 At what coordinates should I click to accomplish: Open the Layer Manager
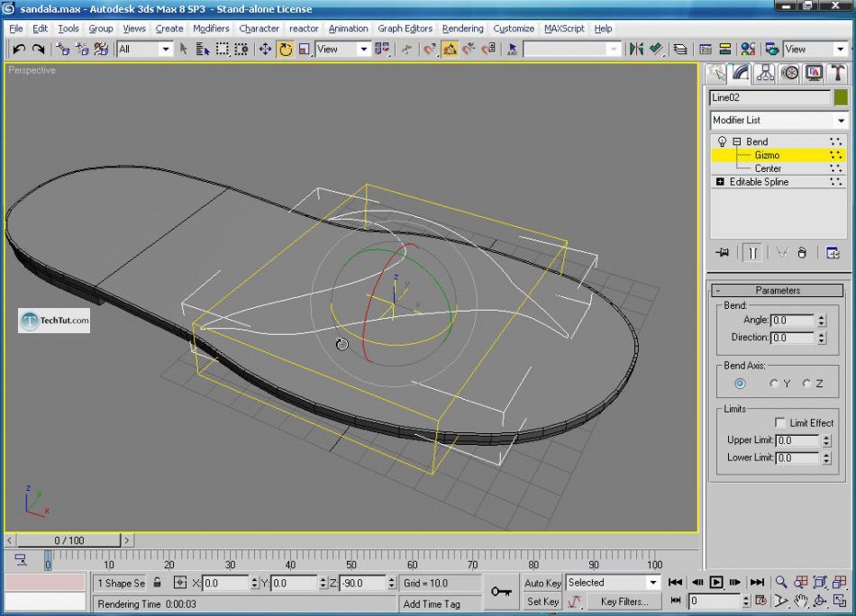(x=680, y=50)
